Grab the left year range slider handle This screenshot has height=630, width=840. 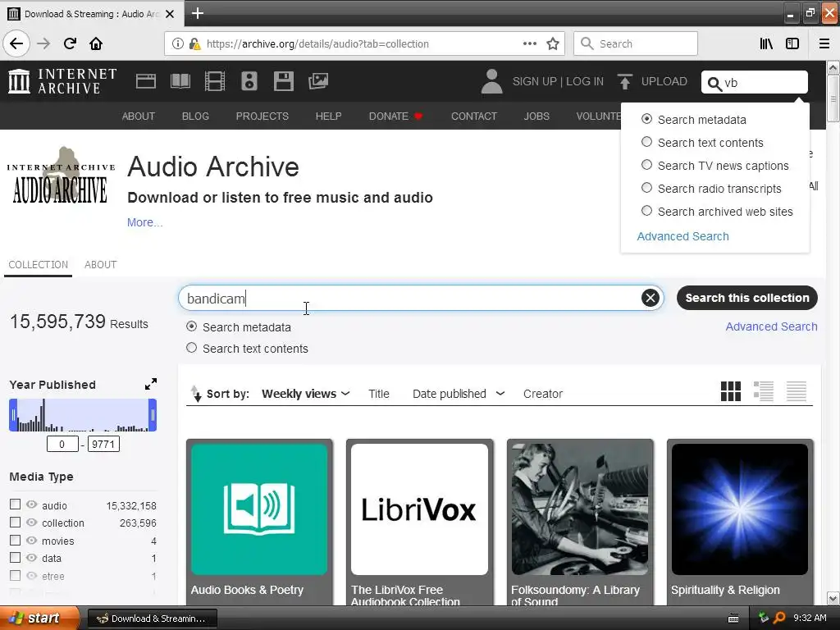(x=13, y=415)
